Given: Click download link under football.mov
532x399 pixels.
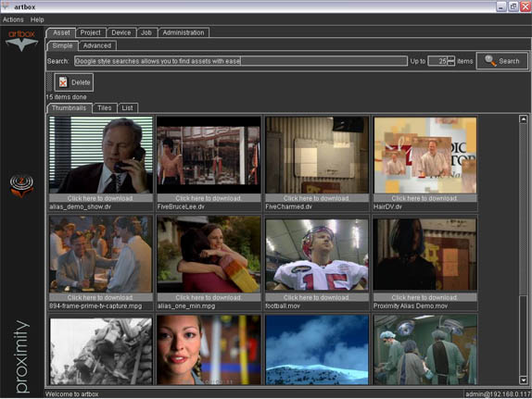Looking at the screenshot, I should (317, 298).
